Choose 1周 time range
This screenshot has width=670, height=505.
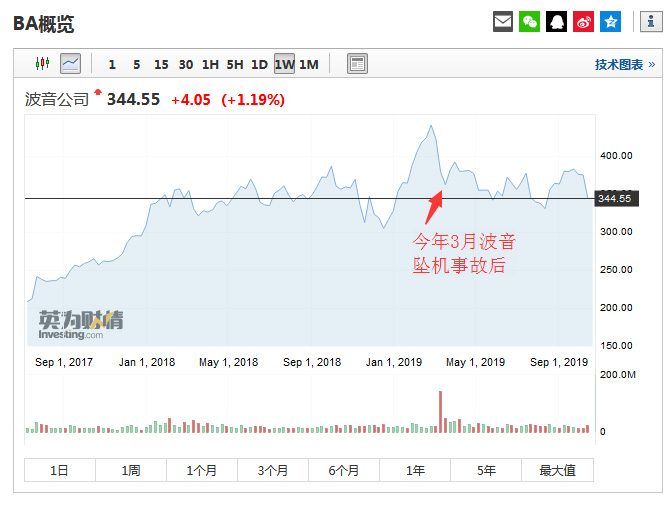131,470
